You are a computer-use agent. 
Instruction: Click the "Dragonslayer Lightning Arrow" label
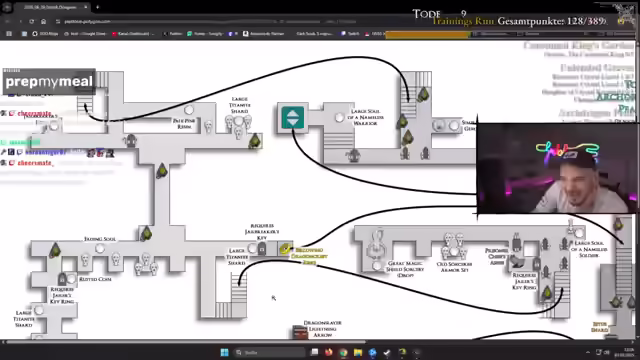coord(322,329)
